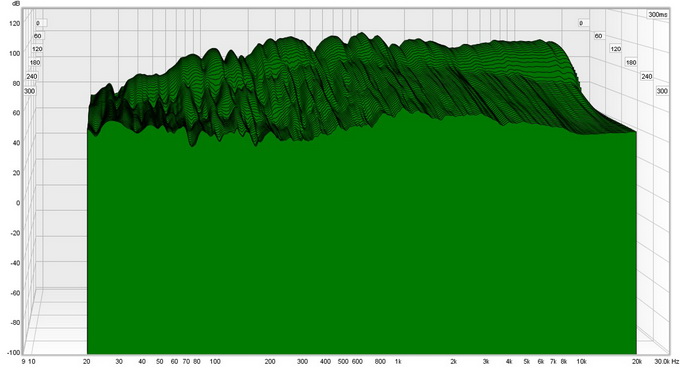Screen dimensions: 680x368
Task: Click the 0 dB level axis label
Action: click(x=18, y=203)
